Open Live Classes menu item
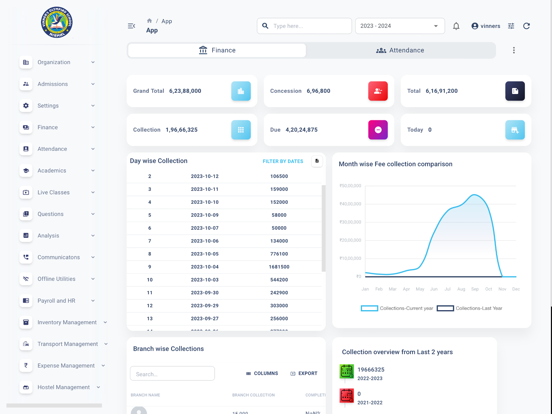552x414 pixels. pos(54,193)
